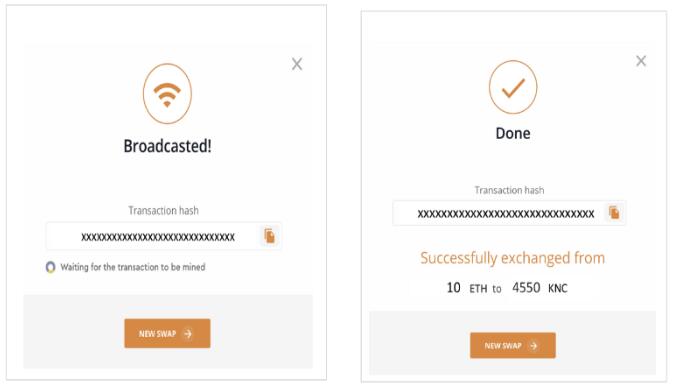Close the Done dialog
This screenshot has height=388, width=676.
tap(641, 61)
